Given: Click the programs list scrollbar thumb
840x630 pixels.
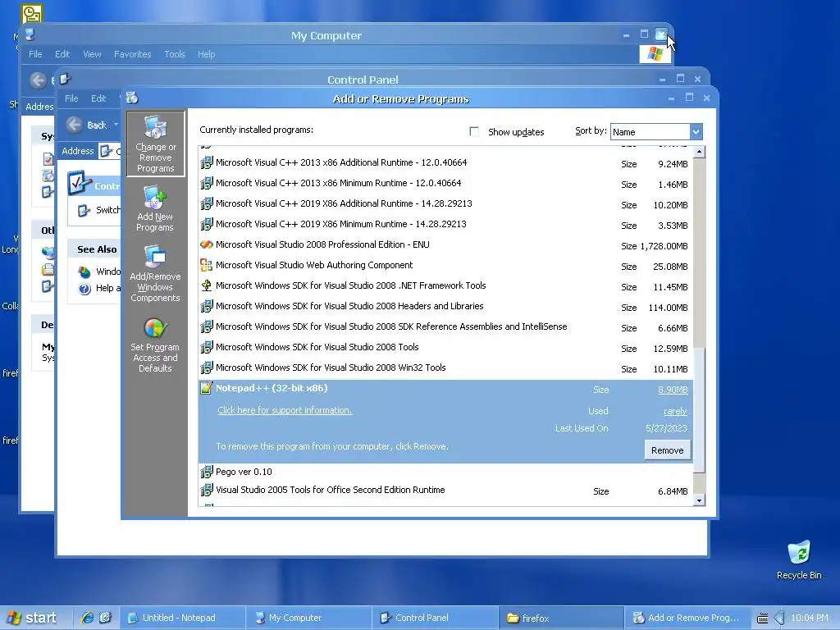Looking at the screenshot, I should pyautogui.click(x=699, y=410).
